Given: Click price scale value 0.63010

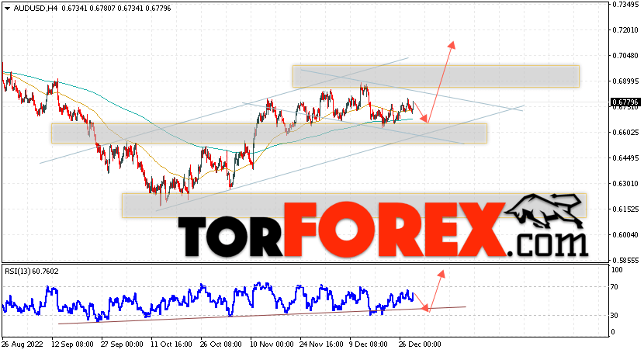Looking at the screenshot, I should click(625, 183).
